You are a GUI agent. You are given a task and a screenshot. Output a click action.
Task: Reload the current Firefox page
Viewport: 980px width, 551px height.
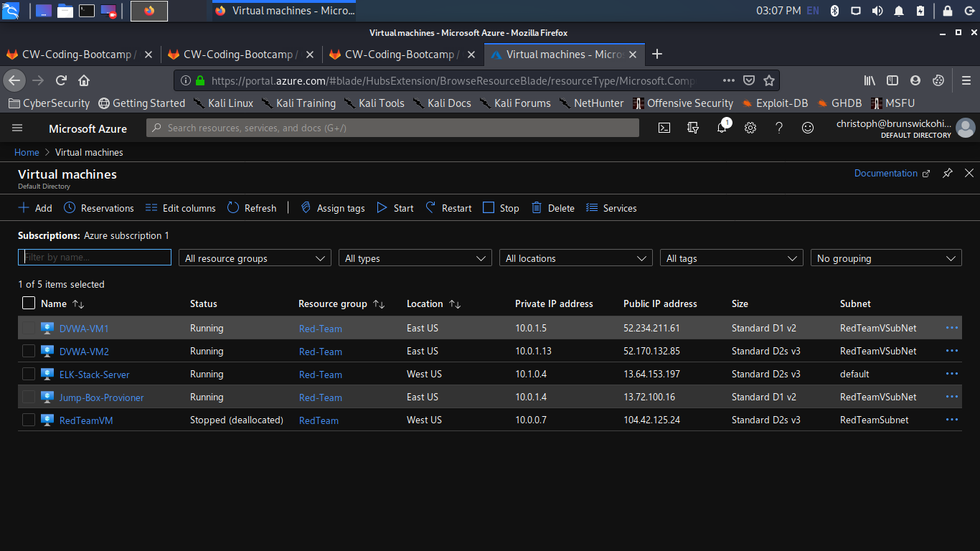62,80
